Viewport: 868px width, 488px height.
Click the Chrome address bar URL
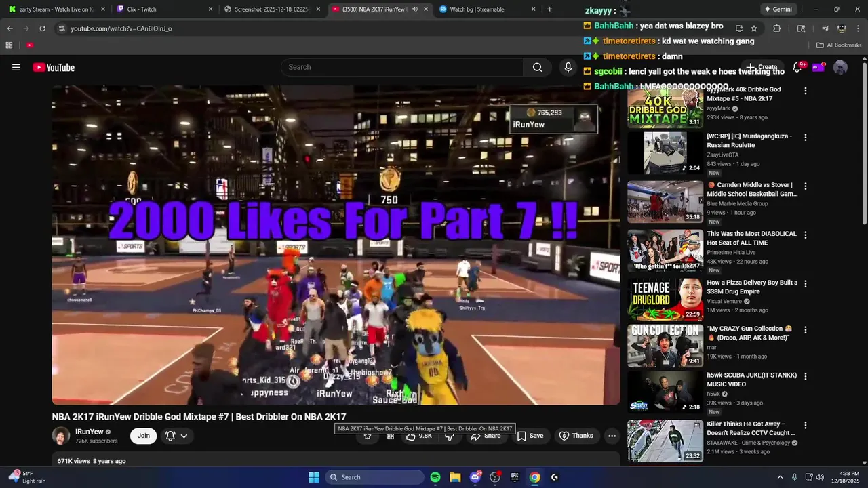click(x=121, y=28)
